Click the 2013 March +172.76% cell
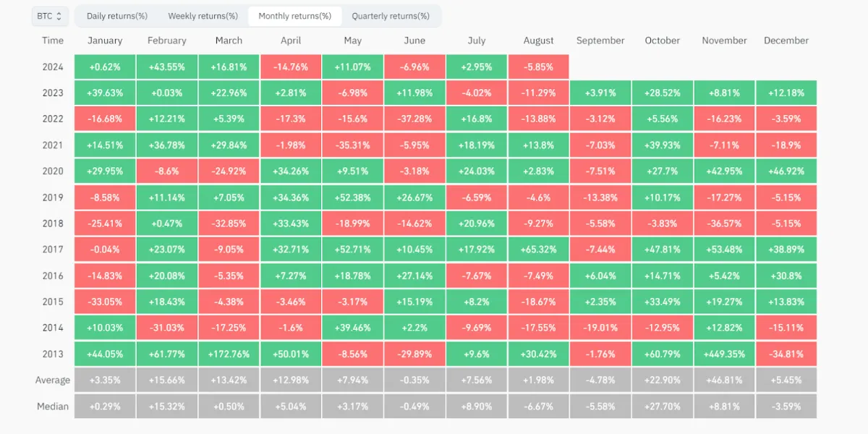 pos(229,354)
